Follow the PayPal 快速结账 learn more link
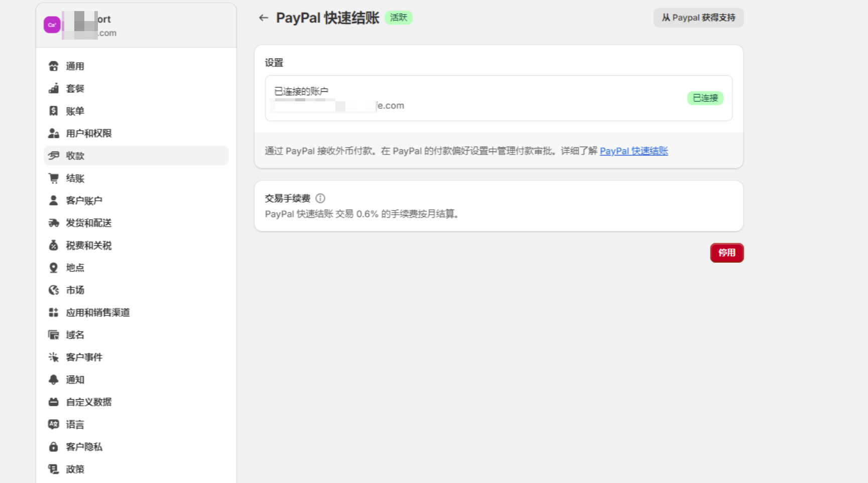Image resolution: width=868 pixels, height=483 pixels. pos(634,151)
